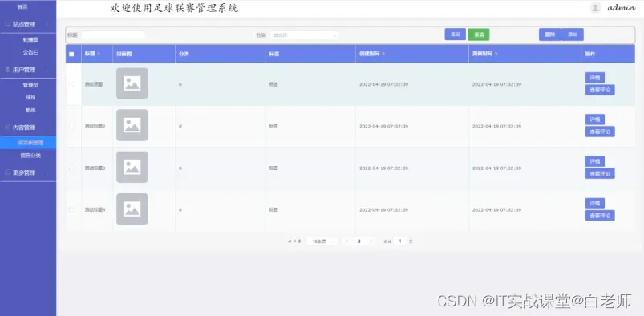Viewport: 644px width, 316px height.
Task: Collapse the 用户管理 chevron in sidebar
Action: point(48,70)
